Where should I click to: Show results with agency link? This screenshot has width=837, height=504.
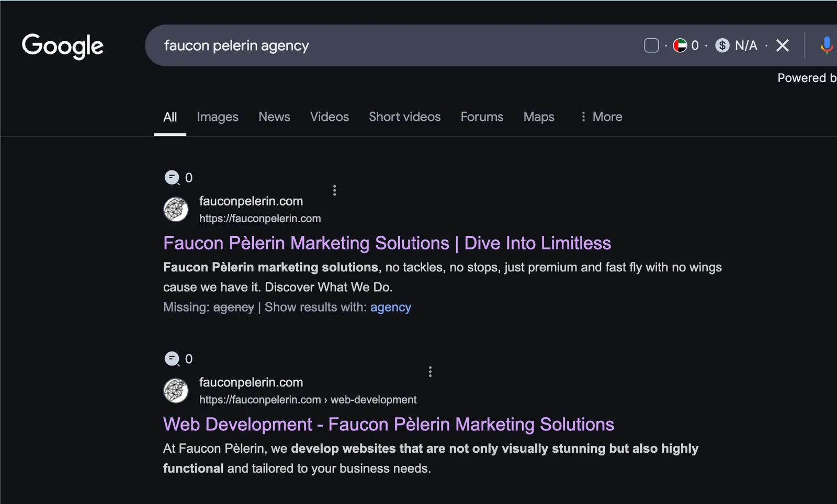390,307
